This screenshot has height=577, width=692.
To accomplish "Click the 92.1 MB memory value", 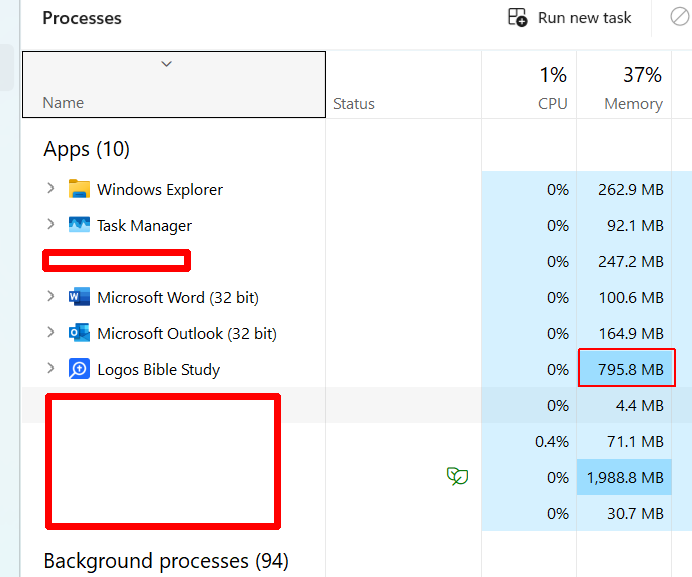I will [x=635, y=226].
